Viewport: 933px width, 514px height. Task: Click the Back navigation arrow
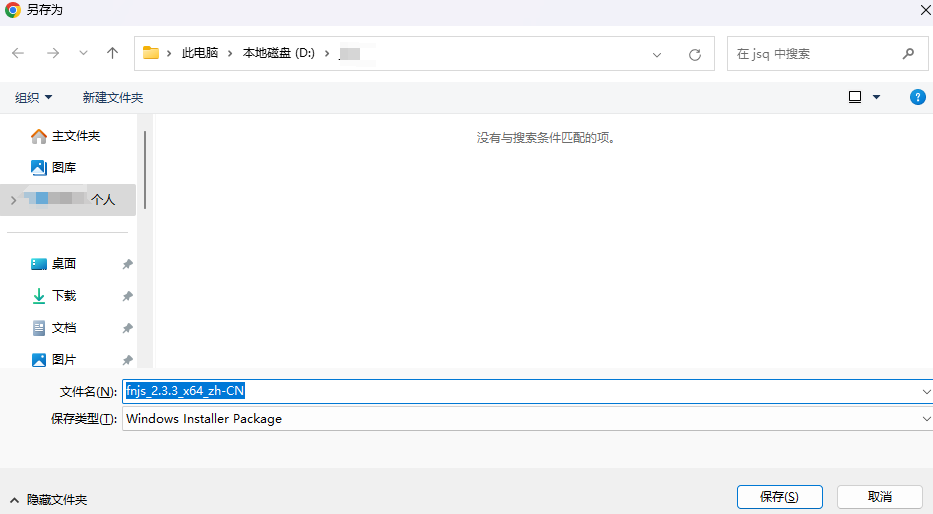tap(18, 53)
